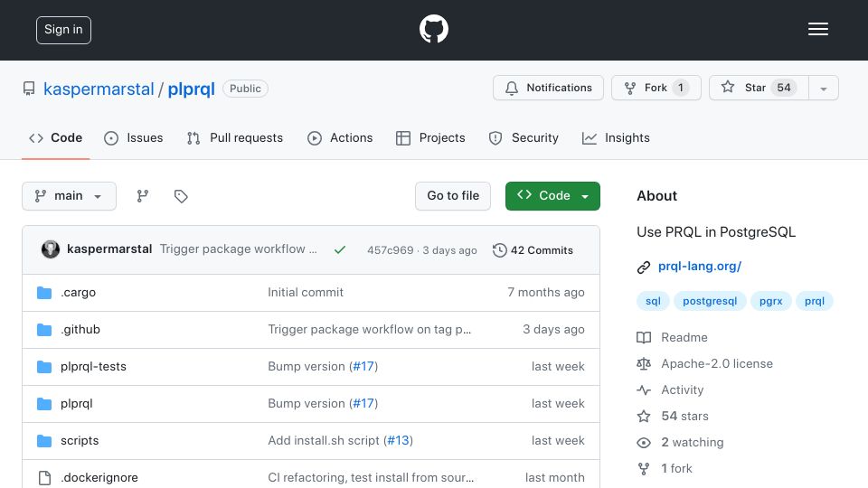The height and width of the screenshot is (488, 868).
Task: Click the .cargo folder icon
Action: [44, 292]
